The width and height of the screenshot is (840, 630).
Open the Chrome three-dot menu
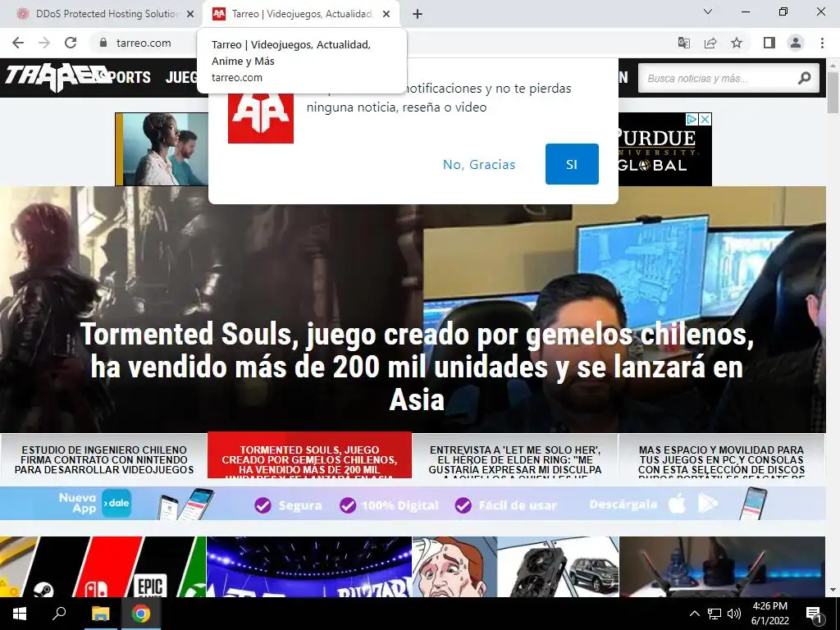[822, 43]
